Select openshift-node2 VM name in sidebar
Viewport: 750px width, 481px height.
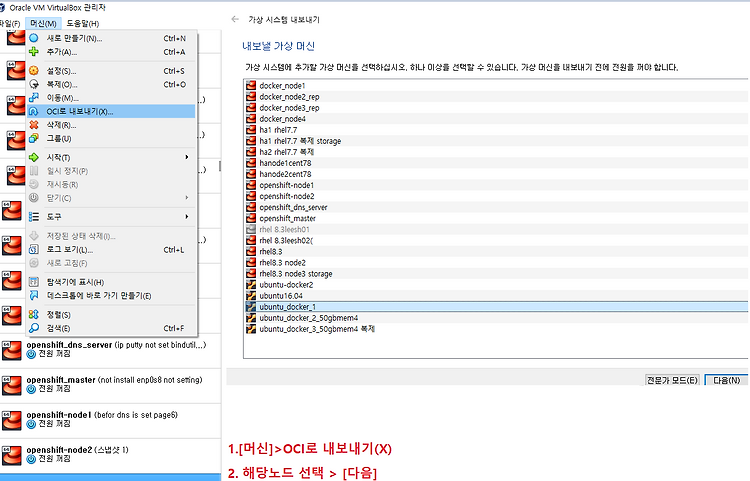coord(59,450)
